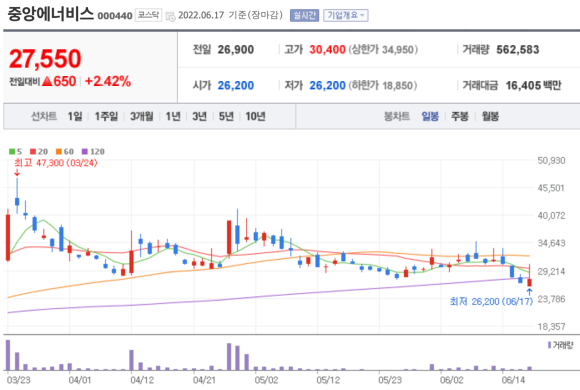
Task: Click the stock code 000440
Action: point(115,16)
